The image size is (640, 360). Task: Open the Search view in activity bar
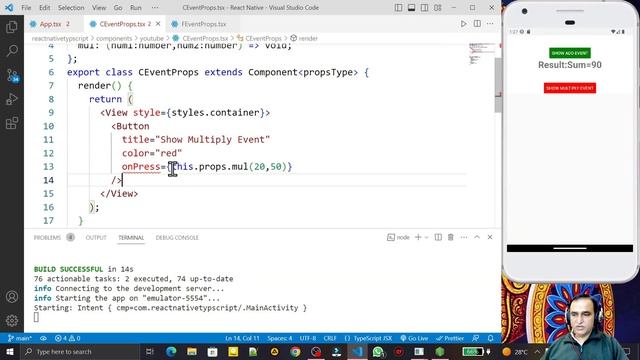(12, 51)
